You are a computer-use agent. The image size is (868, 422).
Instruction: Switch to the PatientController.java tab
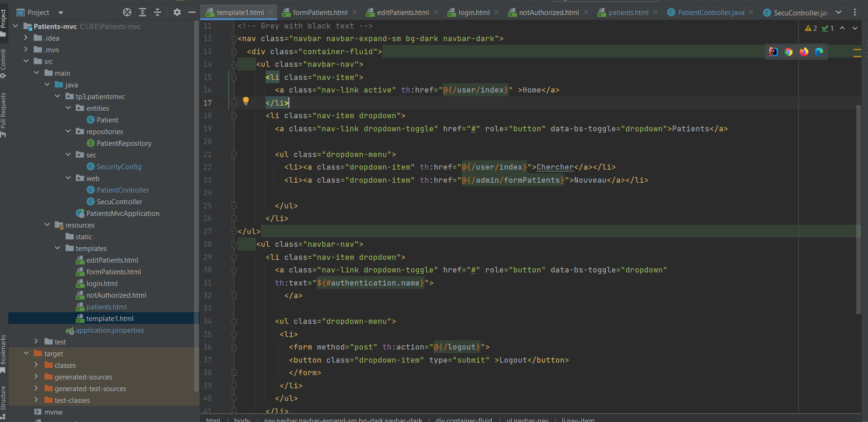(x=711, y=13)
